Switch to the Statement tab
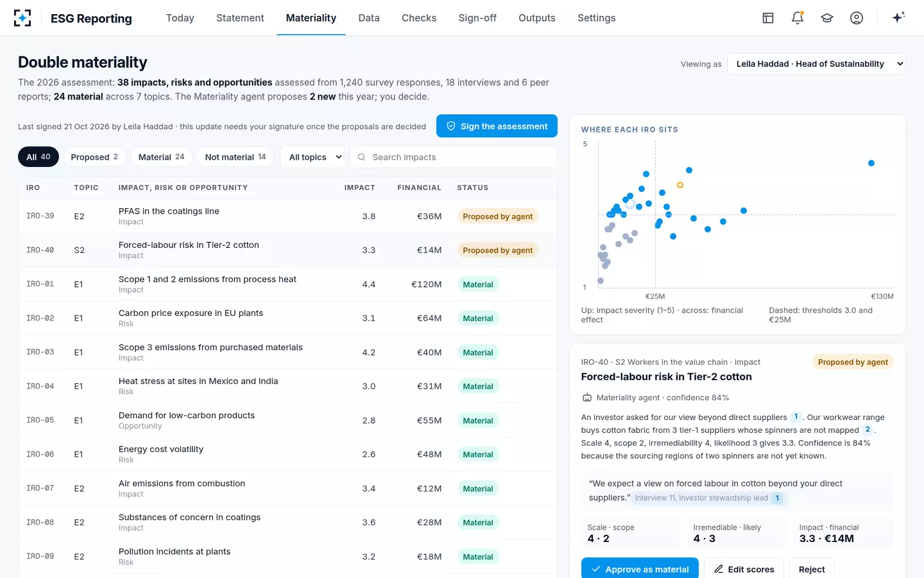Screen dimensions: 924x578 coord(240,18)
